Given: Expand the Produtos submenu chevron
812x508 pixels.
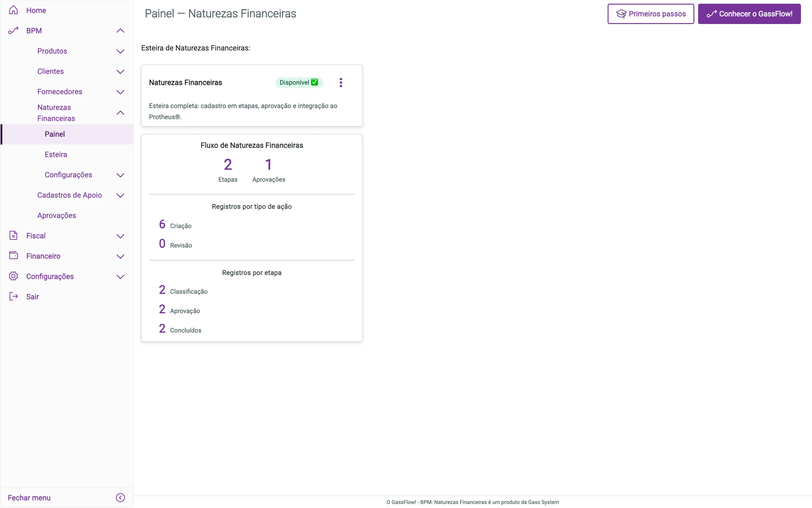Looking at the screenshot, I should (121, 51).
